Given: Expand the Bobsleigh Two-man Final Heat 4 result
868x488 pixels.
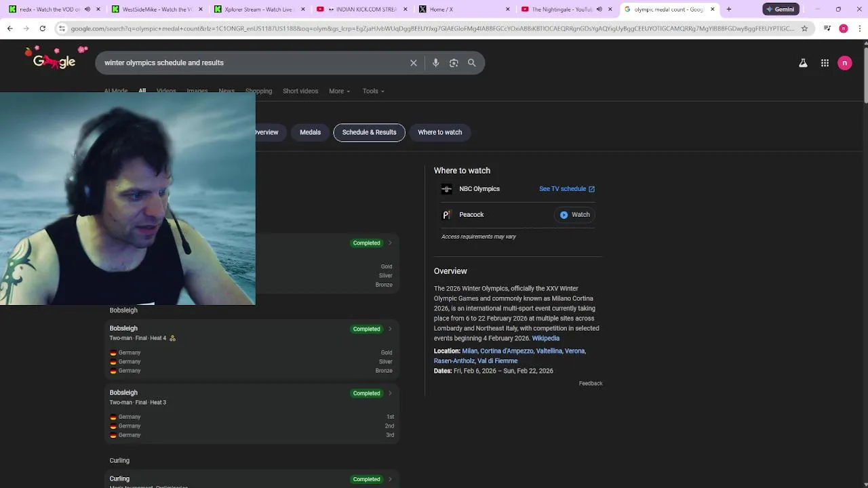Looking at the screenshot, I should [x=390, y=329].
